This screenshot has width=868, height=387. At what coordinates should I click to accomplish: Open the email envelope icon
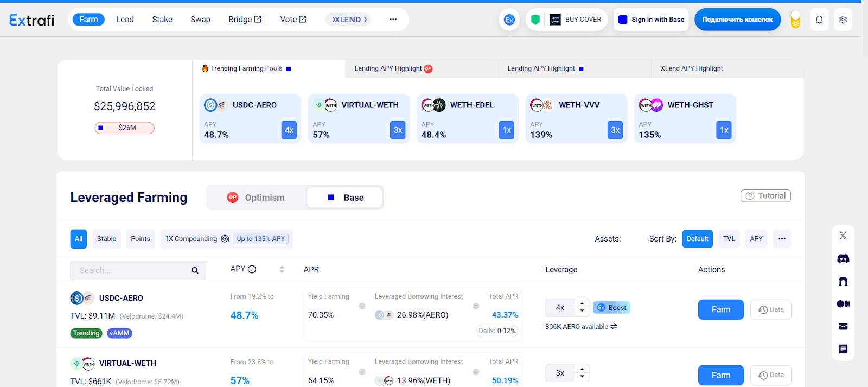click(x=843, y=326)
